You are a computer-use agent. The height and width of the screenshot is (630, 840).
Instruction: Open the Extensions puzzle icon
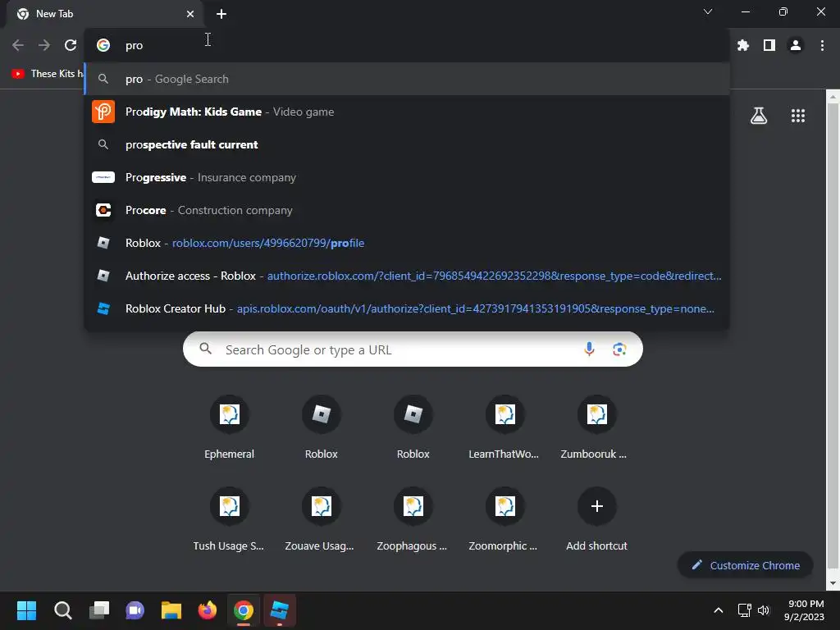[742, 46]
